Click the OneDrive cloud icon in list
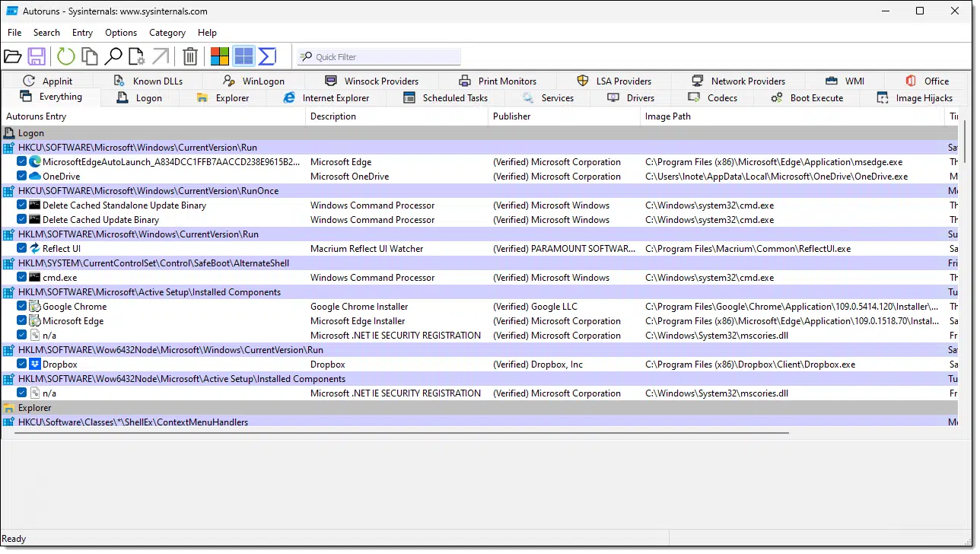Screen dimensions: 980x554 click(35, 176)
